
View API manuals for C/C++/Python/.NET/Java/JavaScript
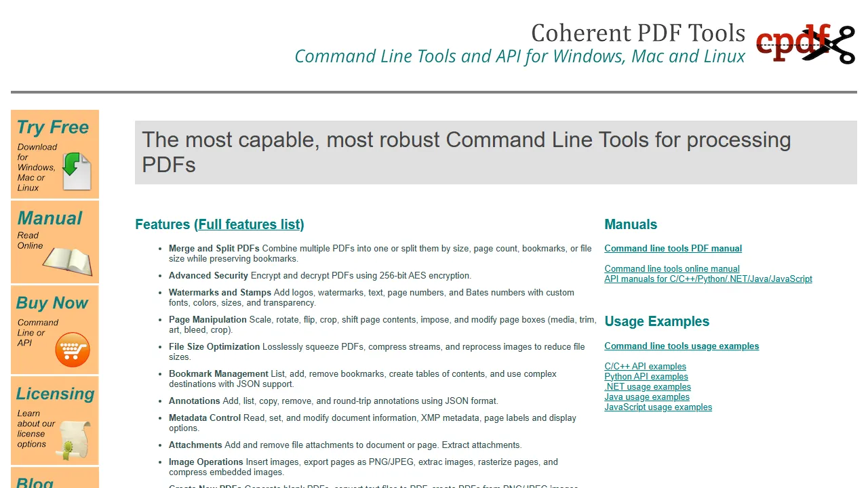point(708,279)
